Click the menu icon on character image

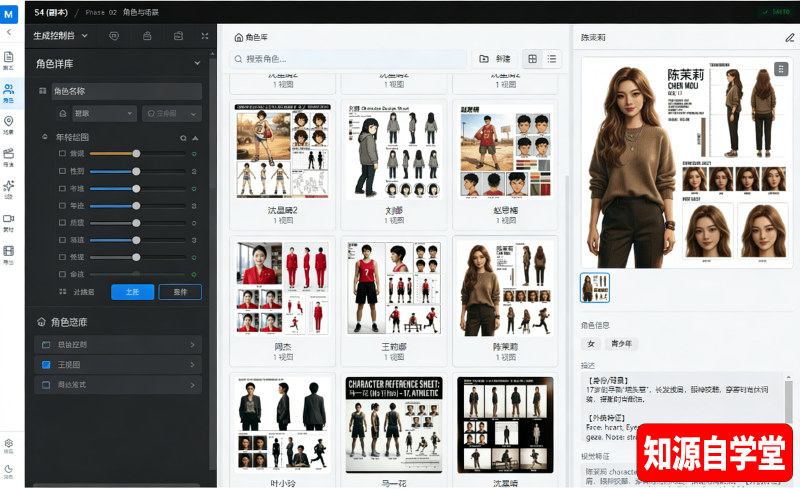pyautogui.click(x=781, y=70)
